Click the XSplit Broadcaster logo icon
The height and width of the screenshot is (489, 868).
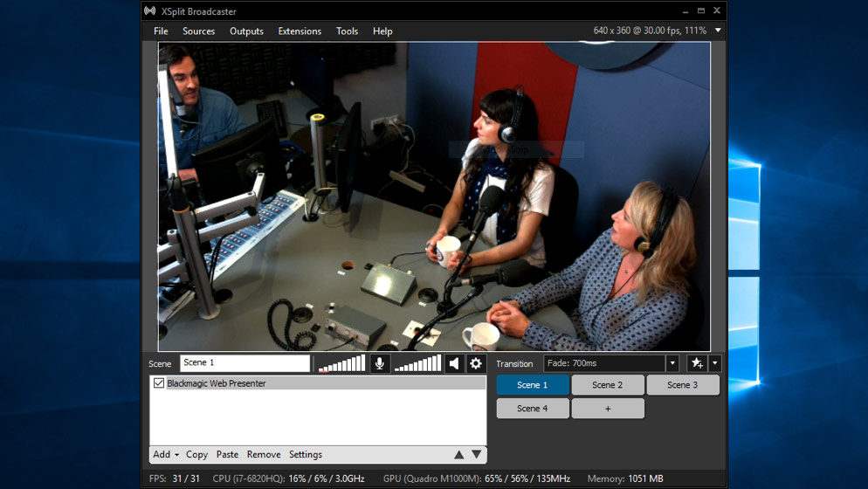coord(150,11)
